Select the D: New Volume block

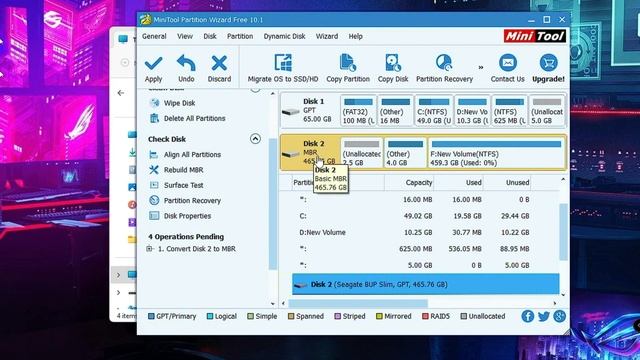pos(472,111)
